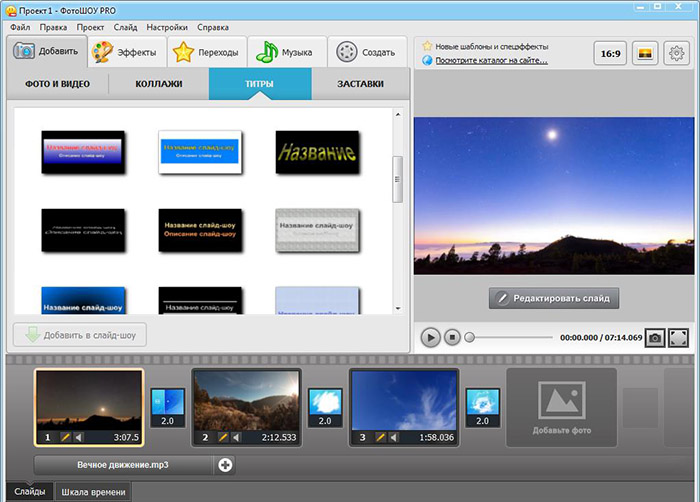Choose the gray textured title template
Viewport: 700px width, 502px height.
317,230
